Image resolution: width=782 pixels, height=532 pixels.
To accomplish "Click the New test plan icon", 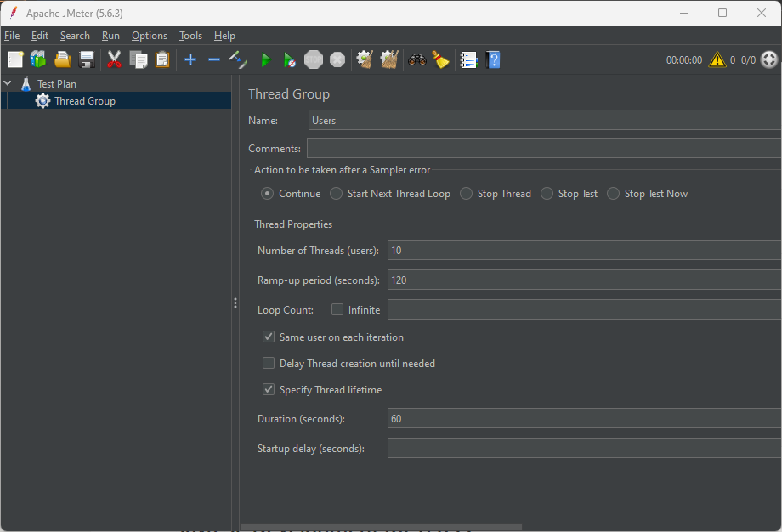I will [15, 59].
